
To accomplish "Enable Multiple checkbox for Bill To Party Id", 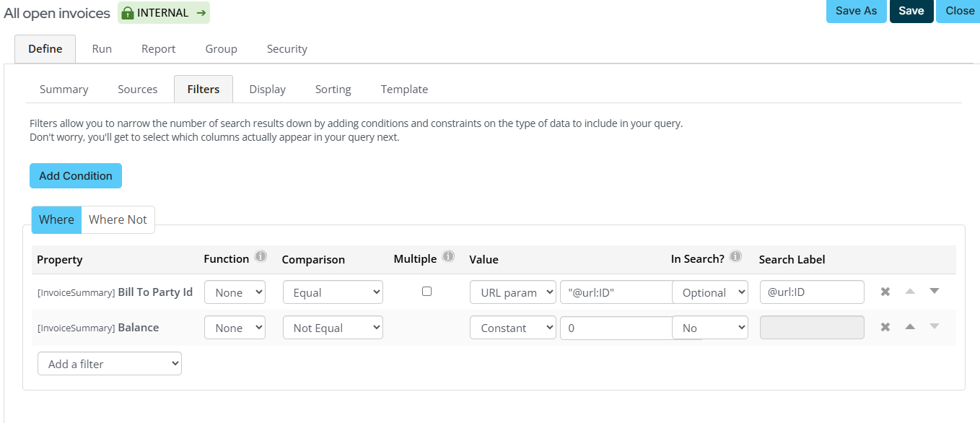I will coord(426,292).
